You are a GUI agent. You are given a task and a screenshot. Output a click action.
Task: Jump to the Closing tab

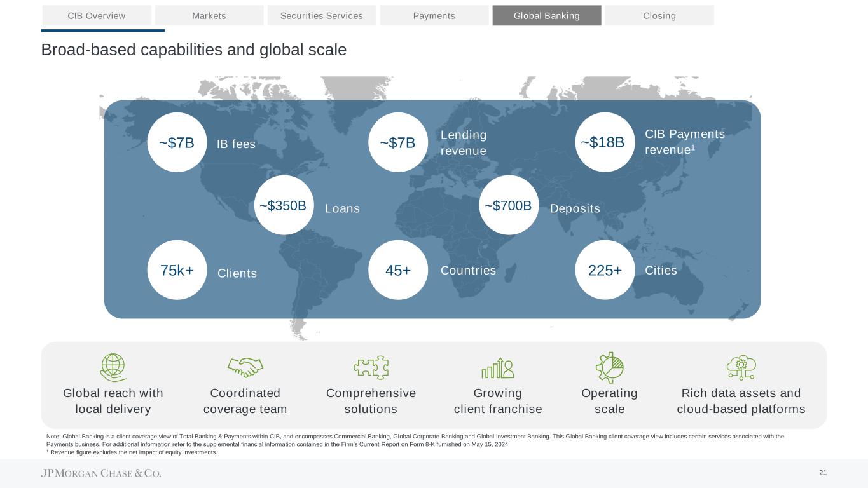click(659, 15)
